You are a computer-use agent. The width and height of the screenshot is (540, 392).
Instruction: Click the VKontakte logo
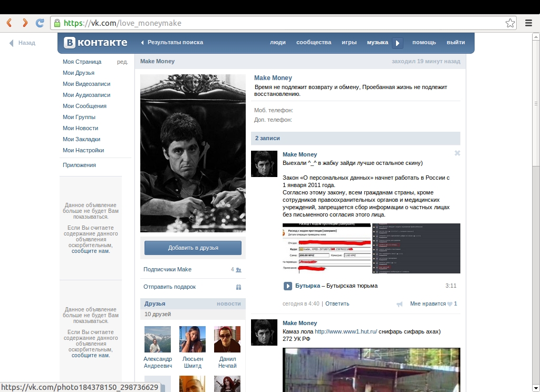[95, 43]
